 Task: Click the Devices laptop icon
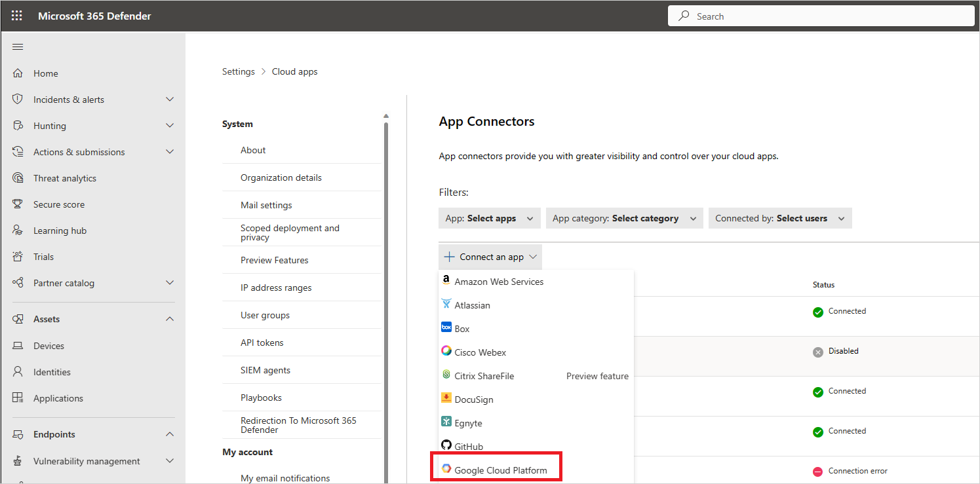pos(18,346)
